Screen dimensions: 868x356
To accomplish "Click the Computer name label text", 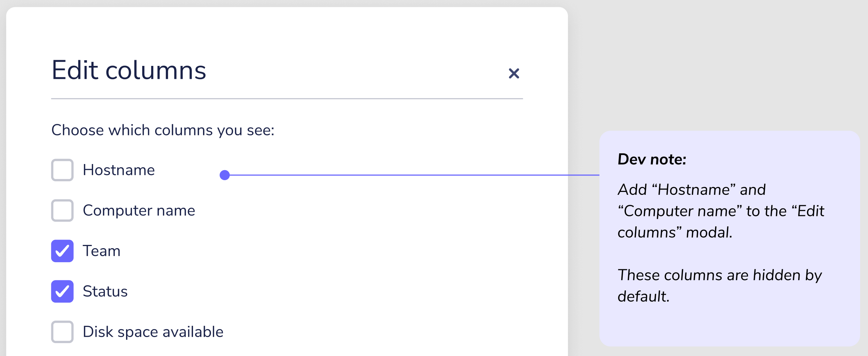I will click(x=139, y=211).
